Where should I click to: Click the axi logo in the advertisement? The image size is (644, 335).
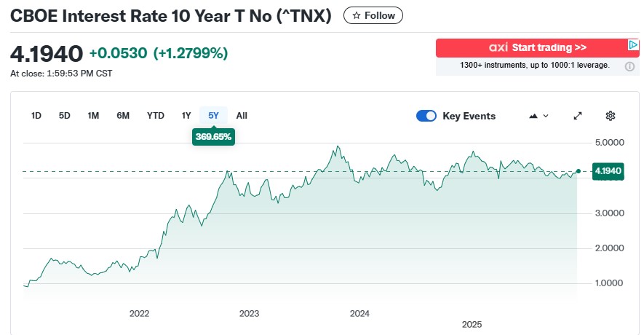click(498, 48)
